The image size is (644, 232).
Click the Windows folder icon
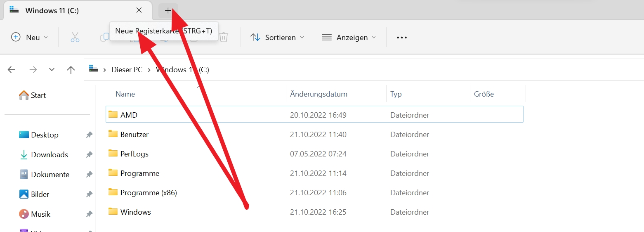pyautogui.click(x=113, y=211)
